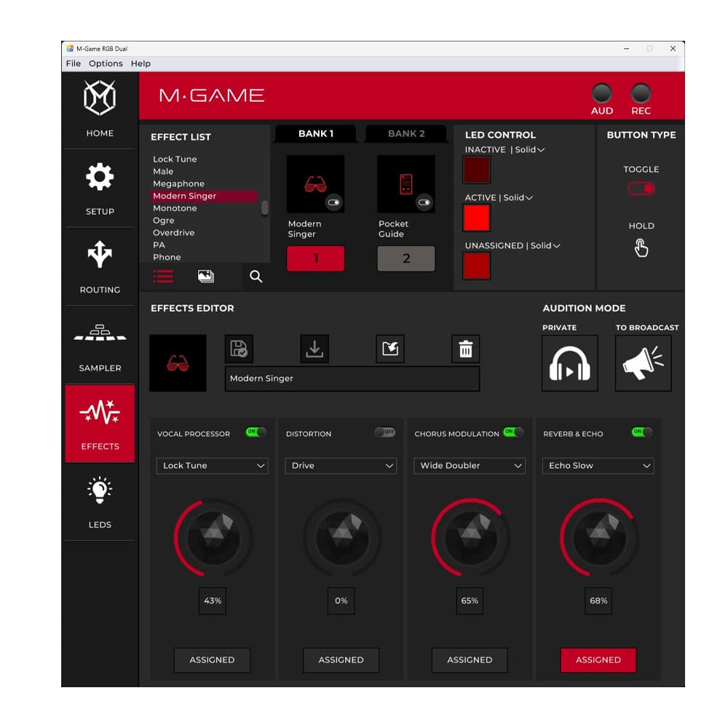This screenshot has height=728, width=728.
Task: Click ASSIGNED under Chorus Modulation
Action: coord(470,660)
